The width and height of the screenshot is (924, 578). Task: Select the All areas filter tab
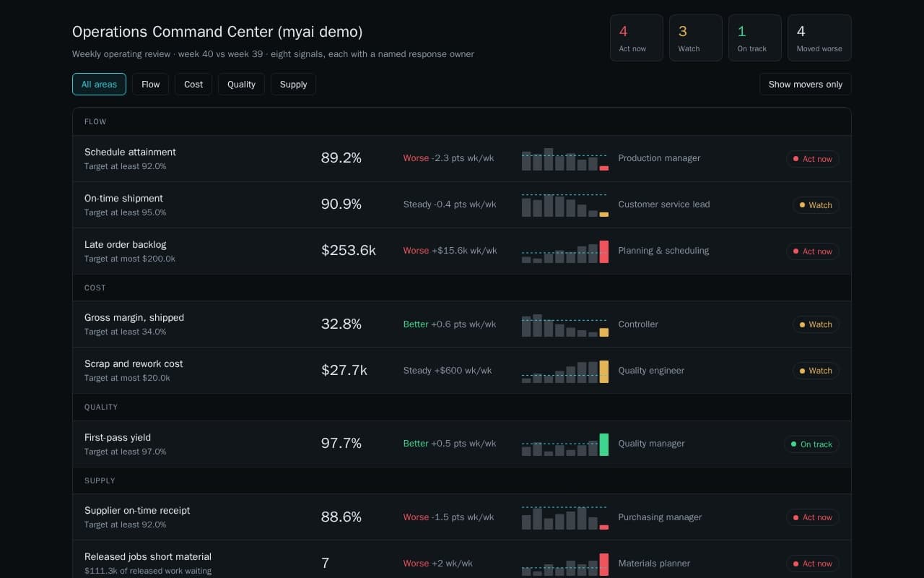(x=99, y=84)
